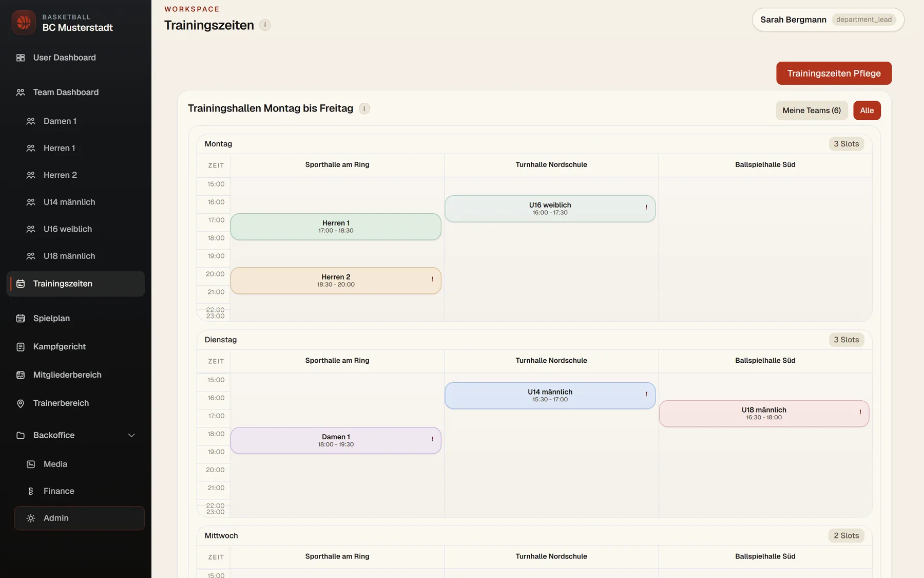Image resolution: width=924 pixels, height=578 pixels.
Task: Click warning mark on U16 weiblich slot
Action: 646,207
